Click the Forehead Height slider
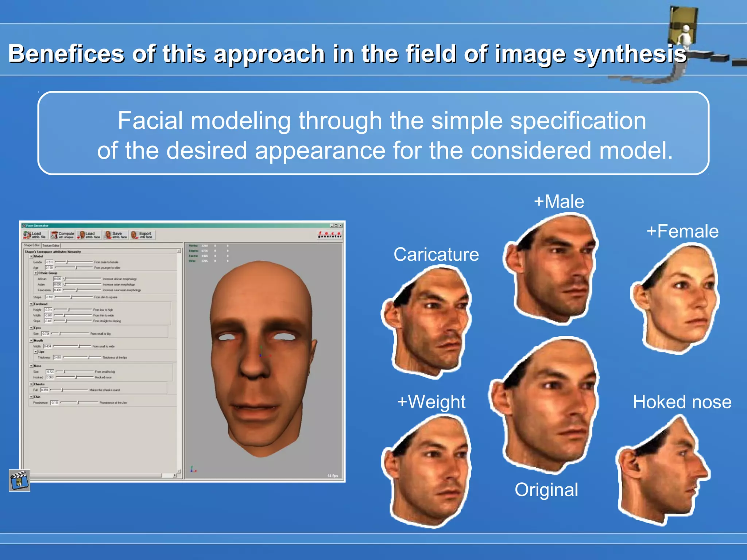This screenshot has height=560, width=747. pos(73,310)
